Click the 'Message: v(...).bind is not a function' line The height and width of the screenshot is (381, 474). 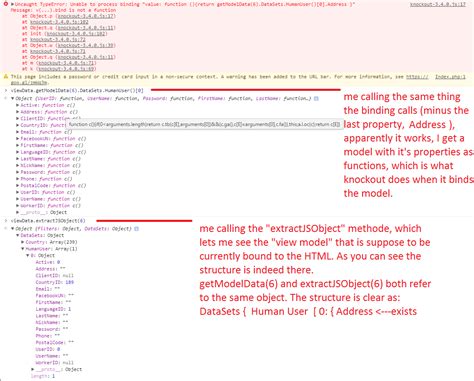pos(63,10)
